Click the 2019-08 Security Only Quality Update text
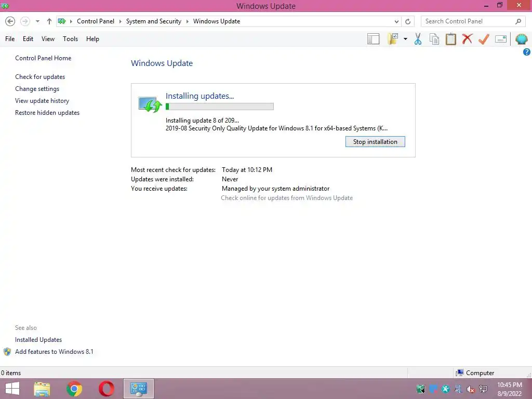 pyautogui.click(x=276, y=128)
